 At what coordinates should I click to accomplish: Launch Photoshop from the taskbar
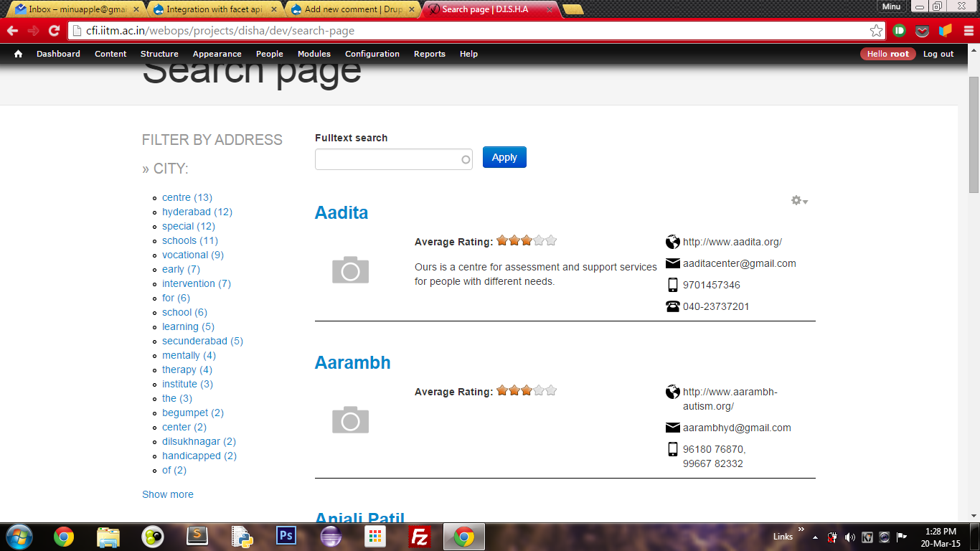click(x=286, y=536)
